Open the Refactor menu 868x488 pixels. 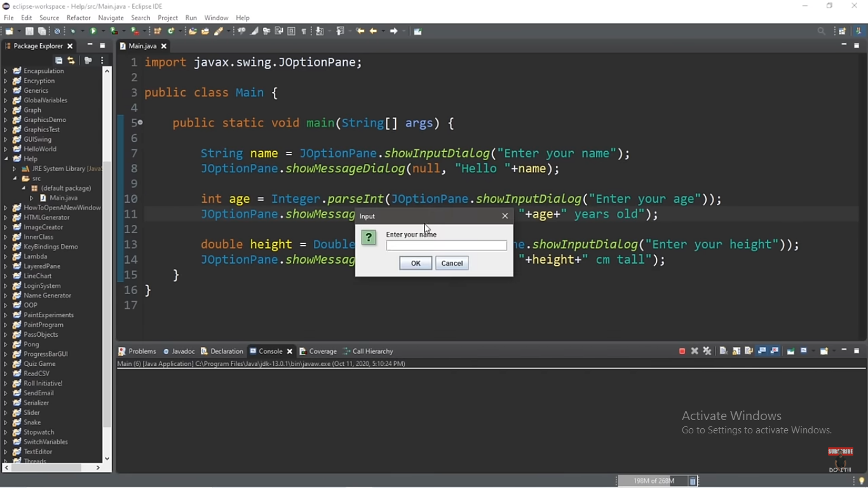tap(79, 18)
